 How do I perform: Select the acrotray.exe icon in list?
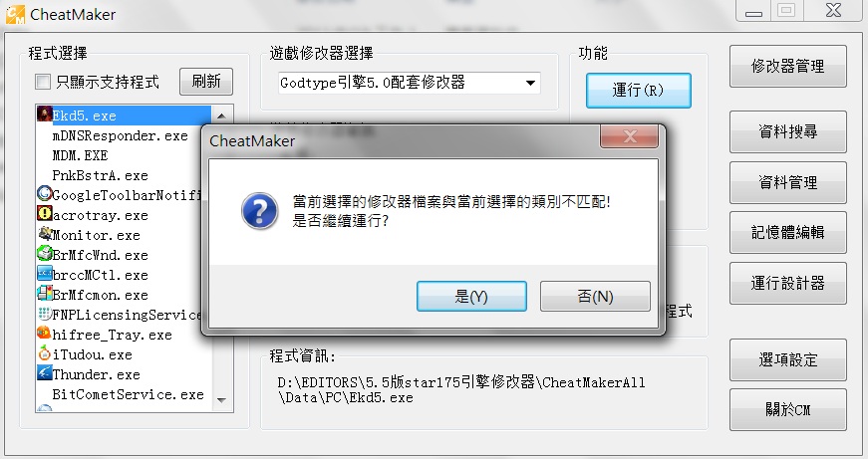pos(44,214)
